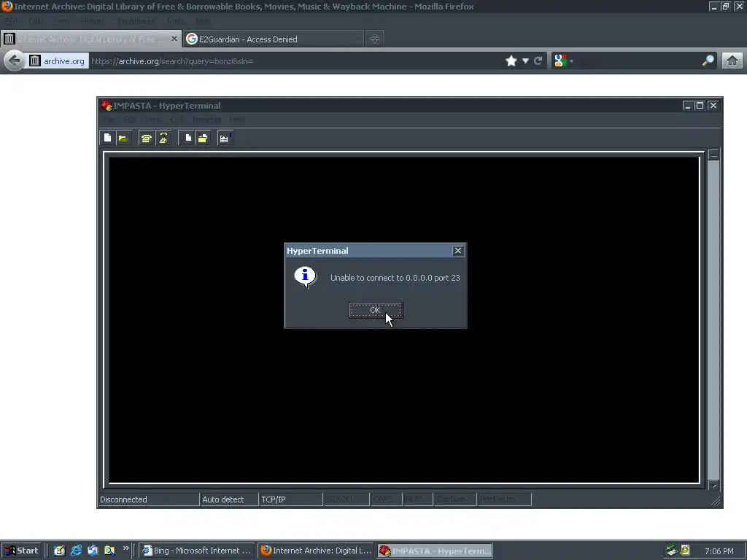
Task: Click HyperTerminal's Open folder toolbar icon
Action: (123, 138)
